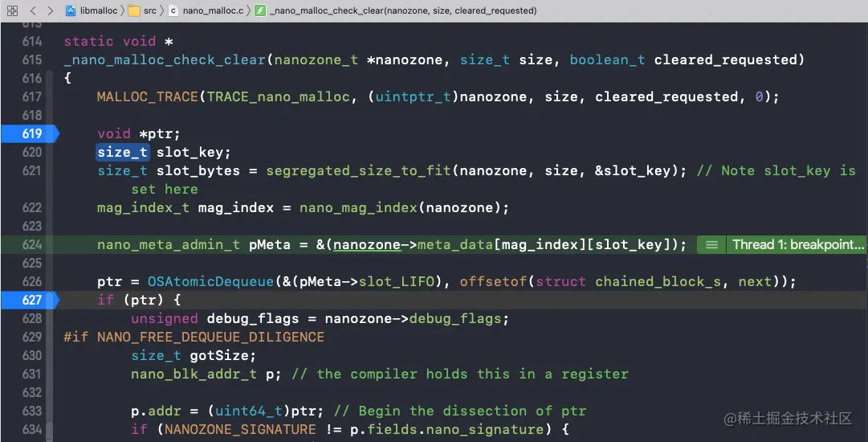The image size is (868, 442).
Task: Click the code folding ribbon beside line 616
Action: tap(49, 79)
